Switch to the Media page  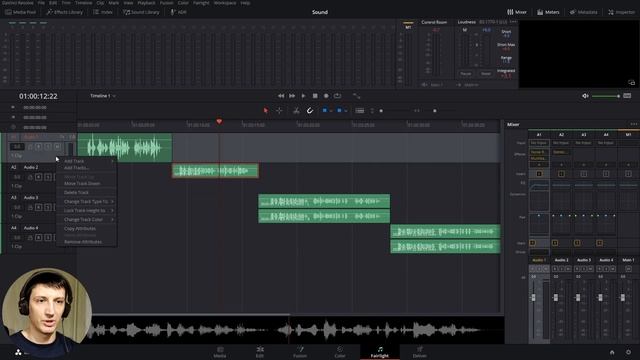(220, 352)
